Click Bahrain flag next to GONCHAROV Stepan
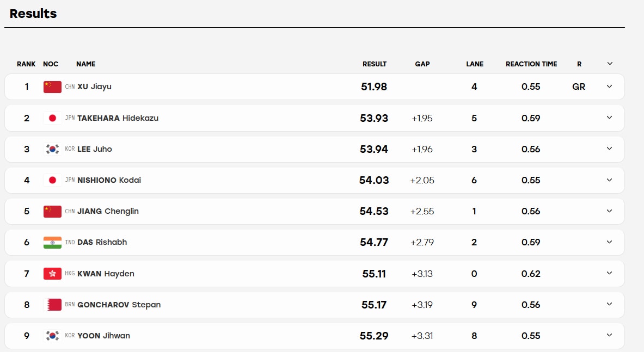The image size is (644, 352). click(x=52, y=305)
